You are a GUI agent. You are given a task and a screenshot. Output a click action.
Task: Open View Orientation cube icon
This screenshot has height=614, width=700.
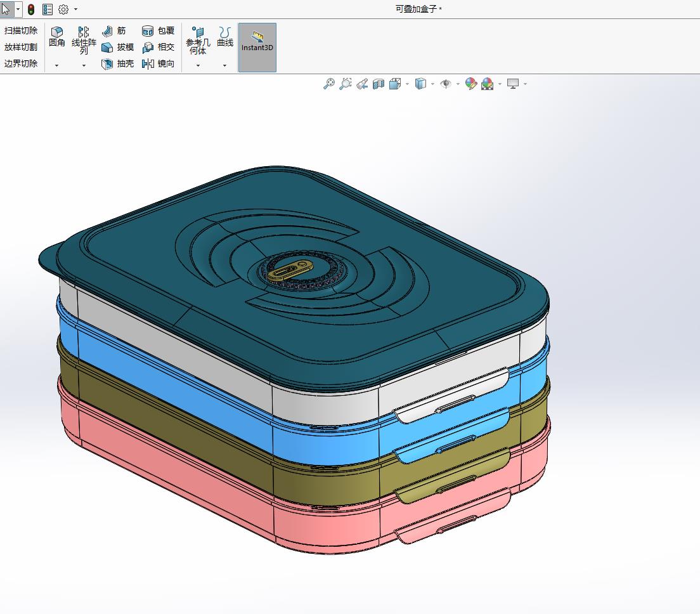[395, 84]
